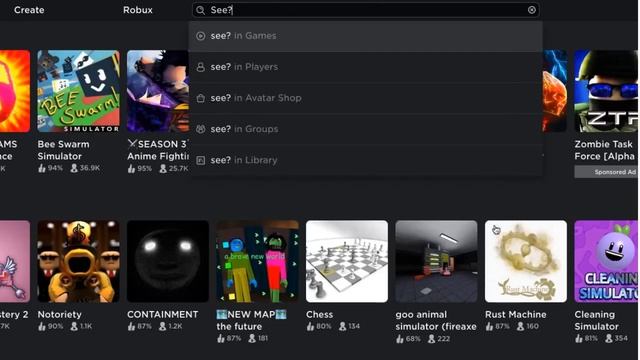Click thumbs-up icon under SEASON 3 Anime Fighting
The image size is (640, 360).
click(x=131, y=168)
